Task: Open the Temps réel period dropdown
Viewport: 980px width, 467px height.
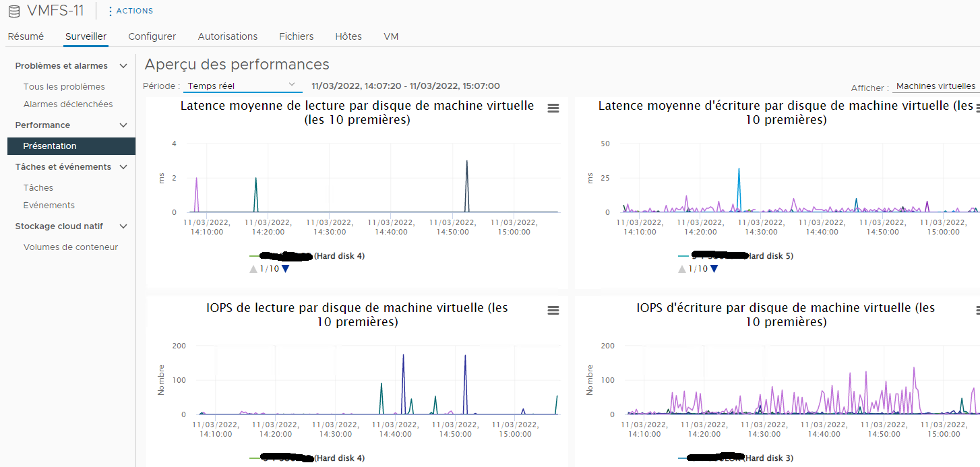Action: click(243, 85)
